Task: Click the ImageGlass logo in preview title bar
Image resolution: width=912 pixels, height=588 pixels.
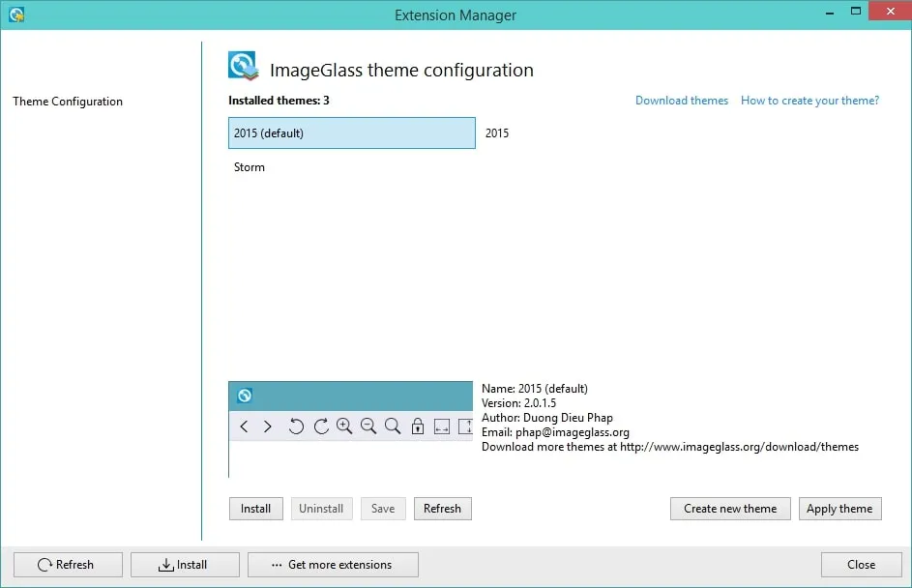Action: point(245,396)
